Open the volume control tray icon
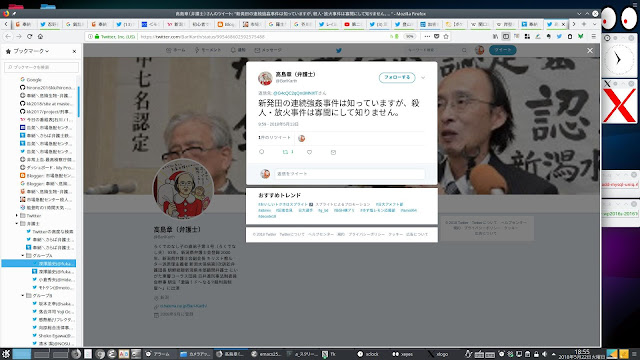This screenshot has height=360, width=640. pyautogui.click(x=544, y=354)
